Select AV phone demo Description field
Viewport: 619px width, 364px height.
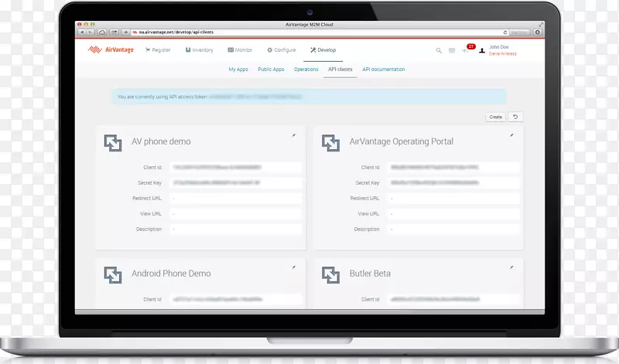236,229
